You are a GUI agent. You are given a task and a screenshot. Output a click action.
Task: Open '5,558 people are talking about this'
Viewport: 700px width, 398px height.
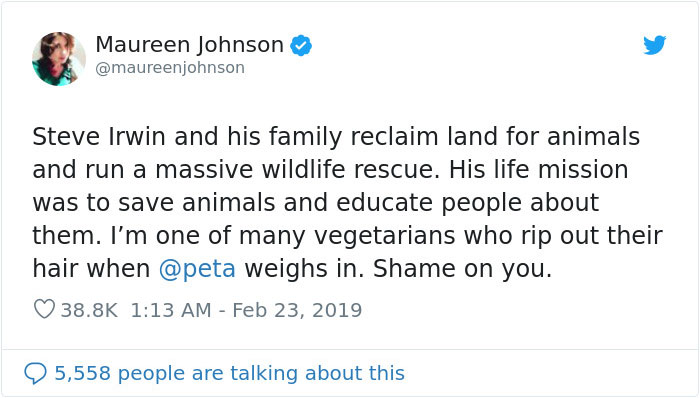(229, 373)
